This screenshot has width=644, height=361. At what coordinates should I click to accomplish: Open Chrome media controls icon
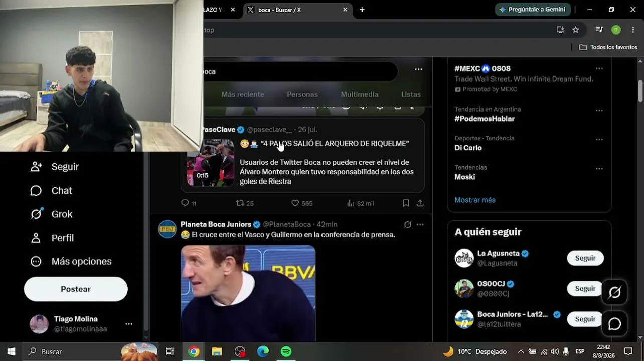599,30
